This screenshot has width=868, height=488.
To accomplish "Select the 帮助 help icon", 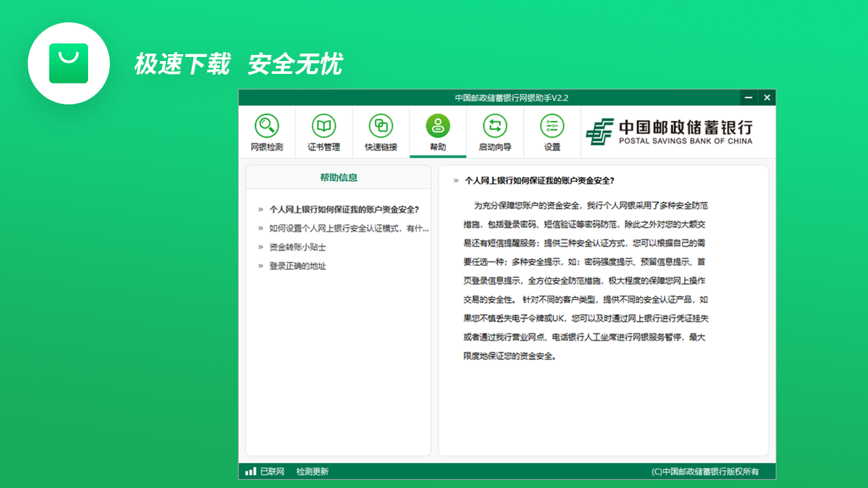I will (x=438, y=125).
